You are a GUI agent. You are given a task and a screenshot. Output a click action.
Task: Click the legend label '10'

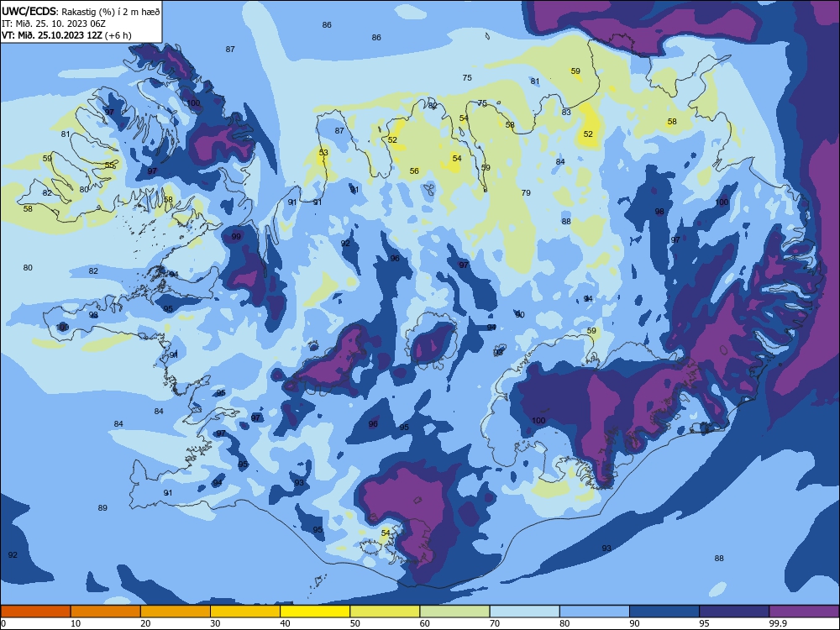[x=76, y=623]
